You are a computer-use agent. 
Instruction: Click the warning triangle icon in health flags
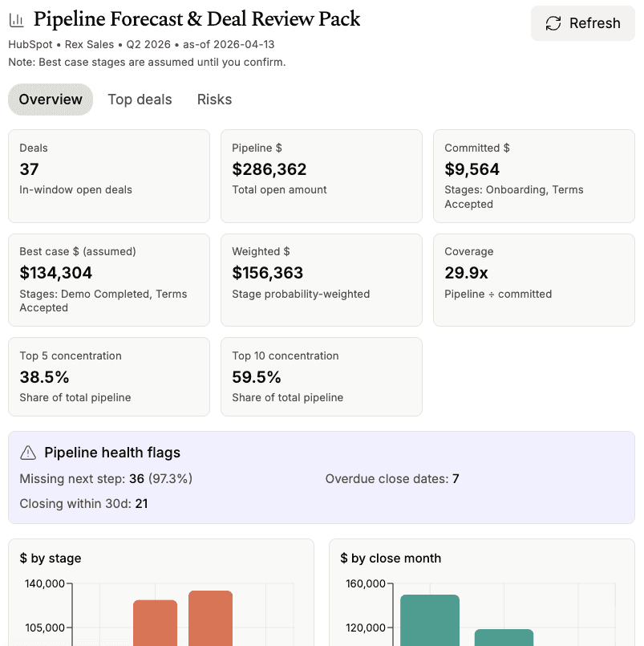(28, 453)
